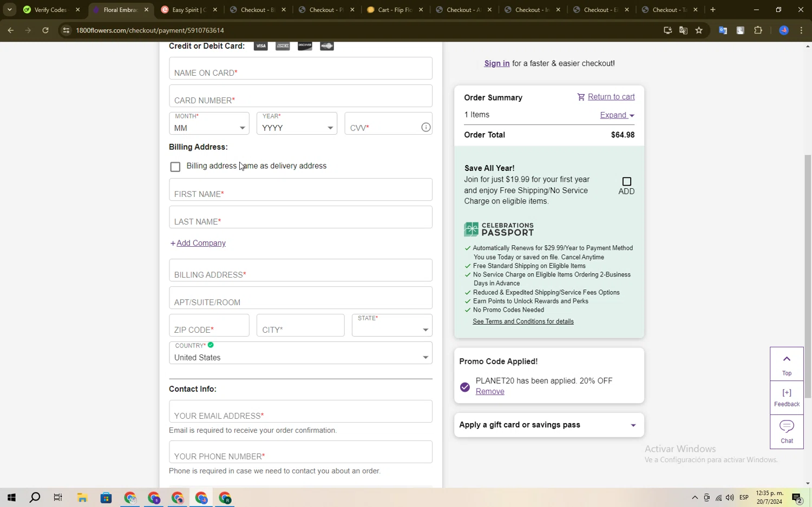Screen dimensions: 812x507
Task: Close the Verify Codes tab
Action: pyautogui.click(x=77, y=10)
